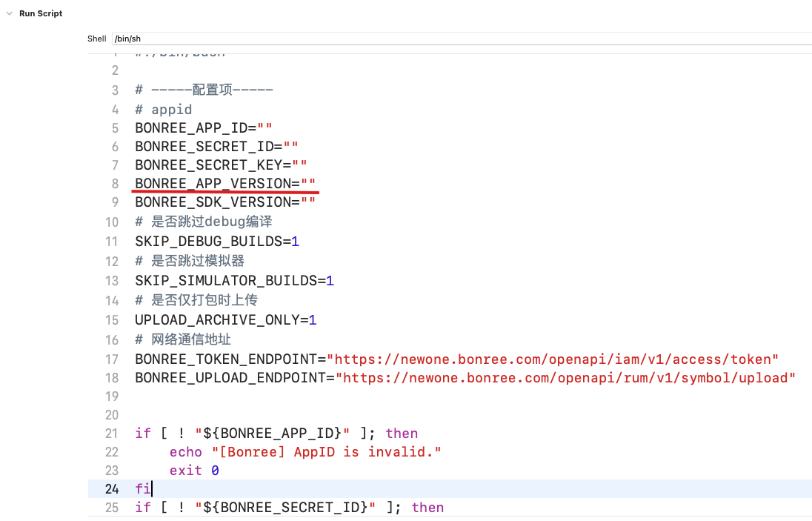Viewport: 812px width, 521px height.
Task: Click the BONREE_SECRET_ID if condition on line 25
Action: point(289,508)
